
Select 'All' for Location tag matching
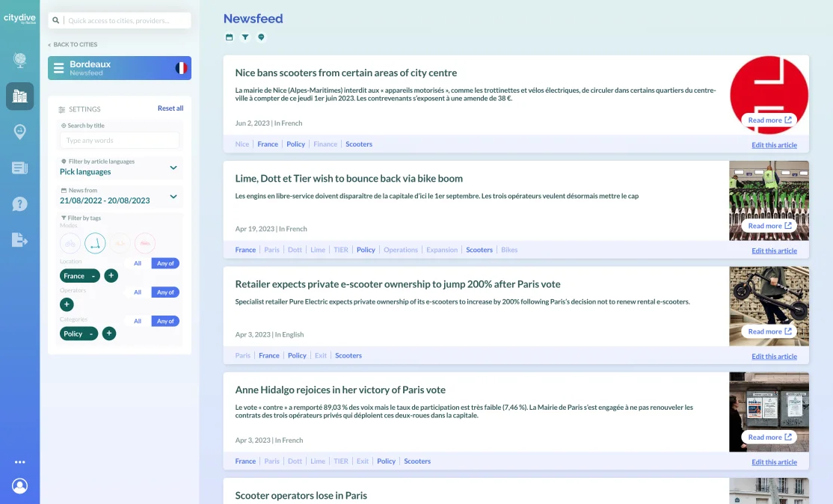coord(138,263)
